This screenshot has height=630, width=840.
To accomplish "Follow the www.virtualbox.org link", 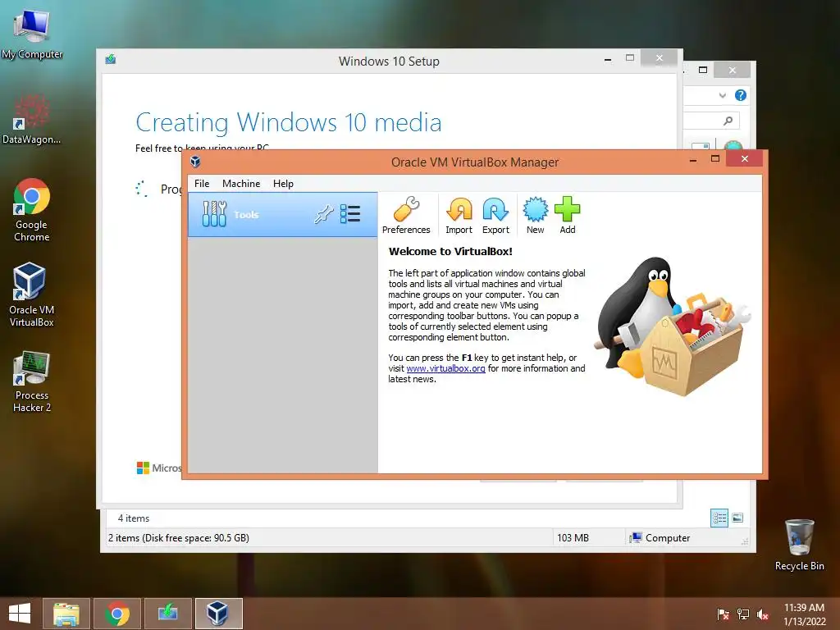I will pos(445,368).
